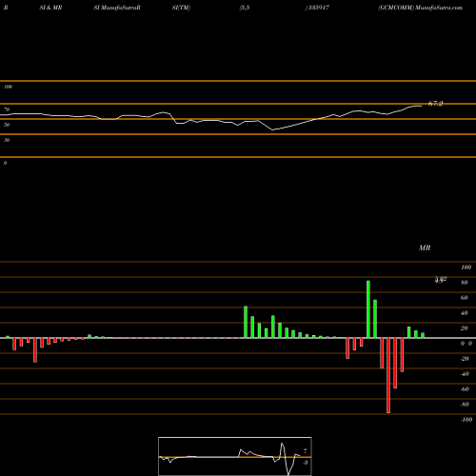Click the '533917' stock code text
The image size is (476, 476).
pyautogui.click(x=318, y=8)
